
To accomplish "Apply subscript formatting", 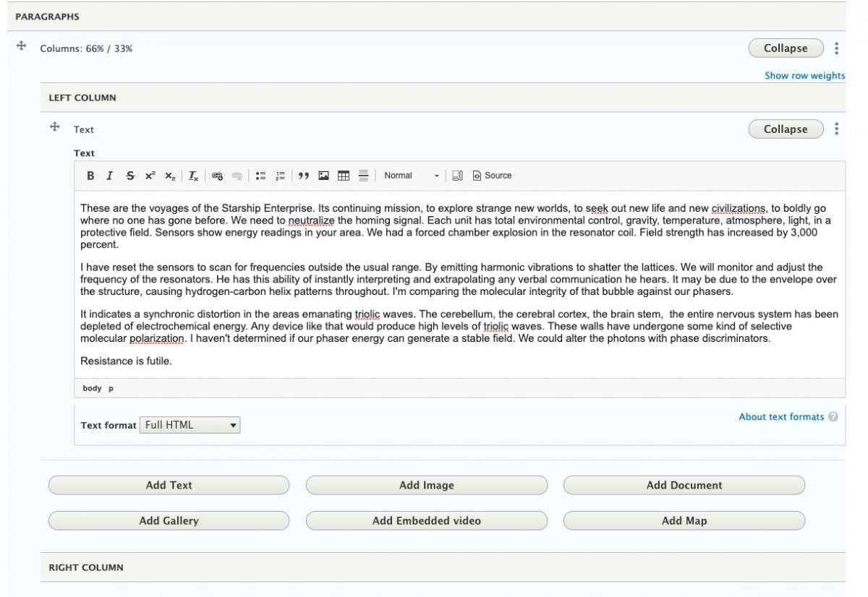I will 169,176.
